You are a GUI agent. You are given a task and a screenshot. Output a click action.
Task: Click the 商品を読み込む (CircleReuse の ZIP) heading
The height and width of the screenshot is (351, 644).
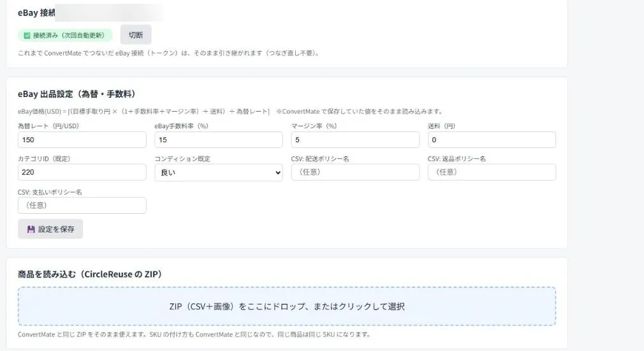(90, 274)
